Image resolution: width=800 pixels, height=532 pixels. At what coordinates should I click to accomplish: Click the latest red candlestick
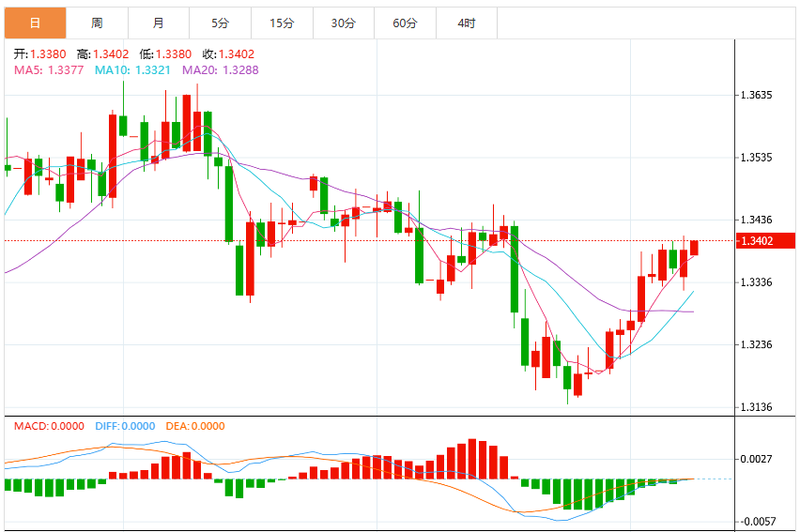coord(694,248)
